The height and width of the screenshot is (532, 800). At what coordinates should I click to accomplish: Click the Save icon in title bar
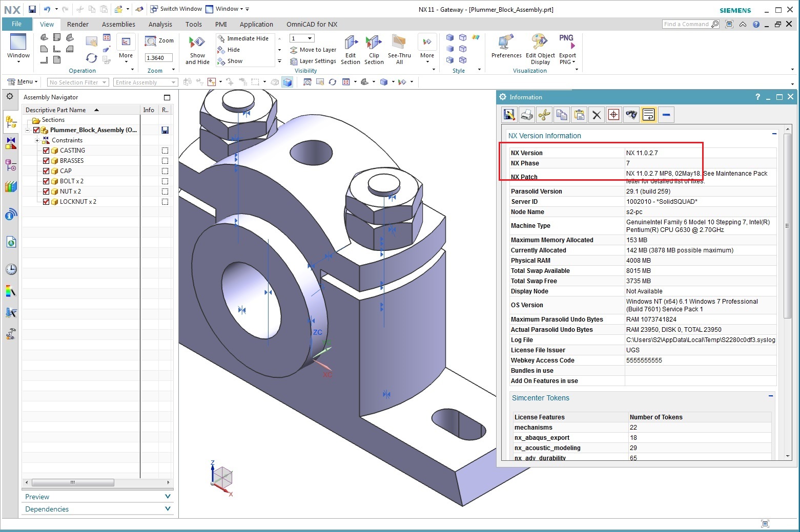[x=32, y=9]
